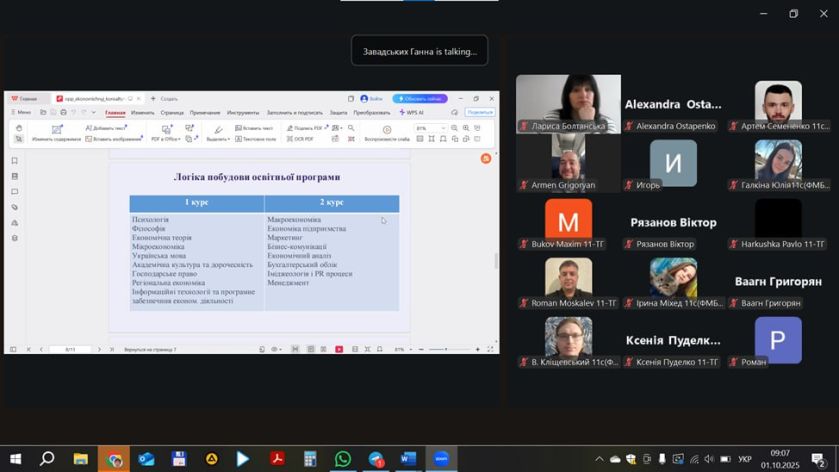Image resolution: width=839 pixels, height=472 pixels.
Task: Open Microsoft Word from the taskbar
Action: pyautogui.click(x=408, y=459)
